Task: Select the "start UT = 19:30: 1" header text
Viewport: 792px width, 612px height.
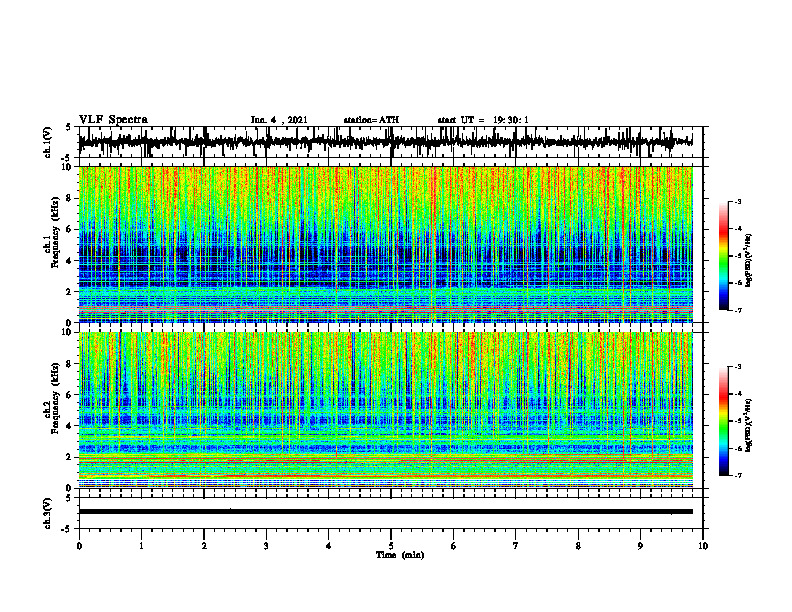Action: 483,120
